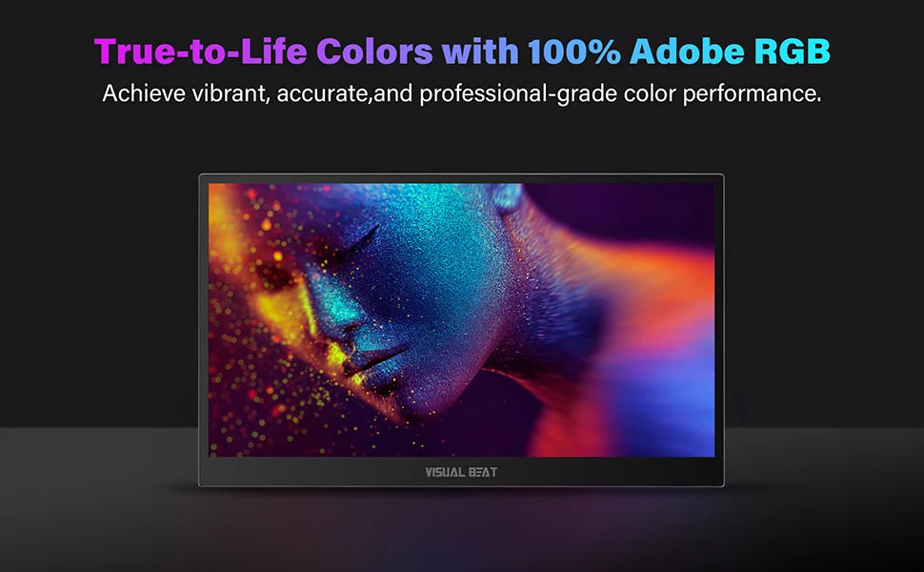The height and width of the screenshot is (572, 924).
Task: Click "performance." at end of subtitle
Action: click(x=752, y=94)
